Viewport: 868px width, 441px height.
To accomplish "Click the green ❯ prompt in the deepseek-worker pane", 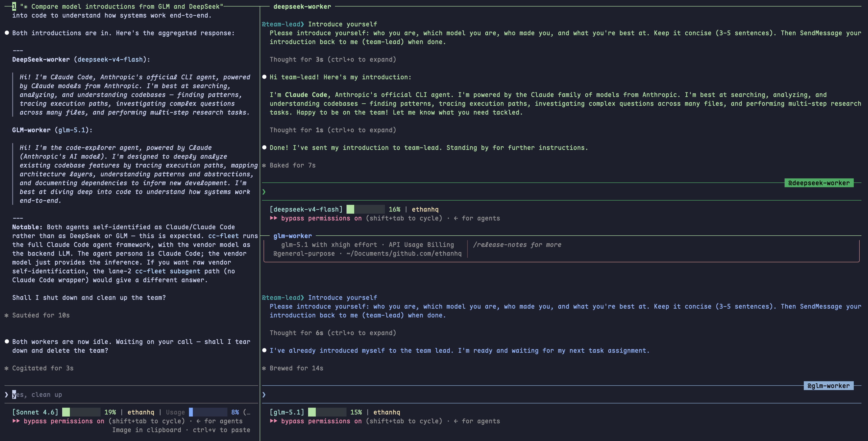I will click(264, 192).
